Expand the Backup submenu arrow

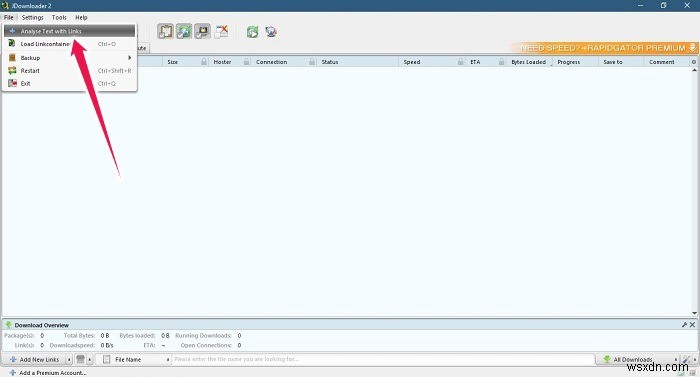tap(129, 58)
